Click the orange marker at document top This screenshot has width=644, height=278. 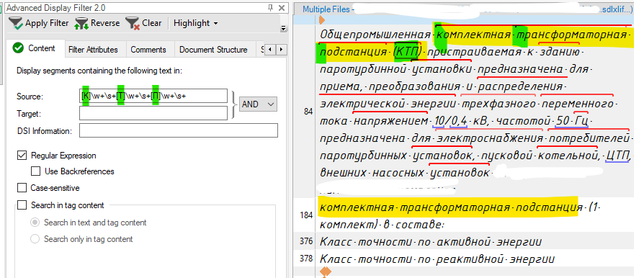coord(322,19)
